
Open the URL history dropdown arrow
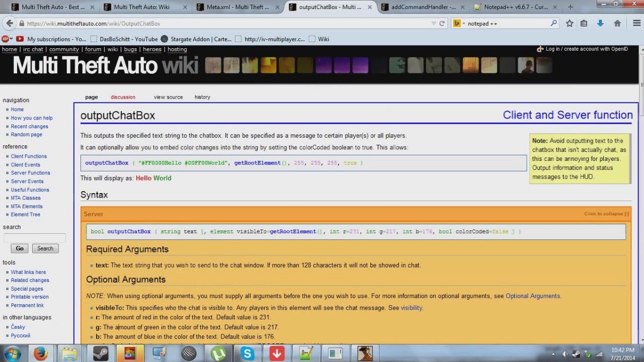tap(434, 23)
